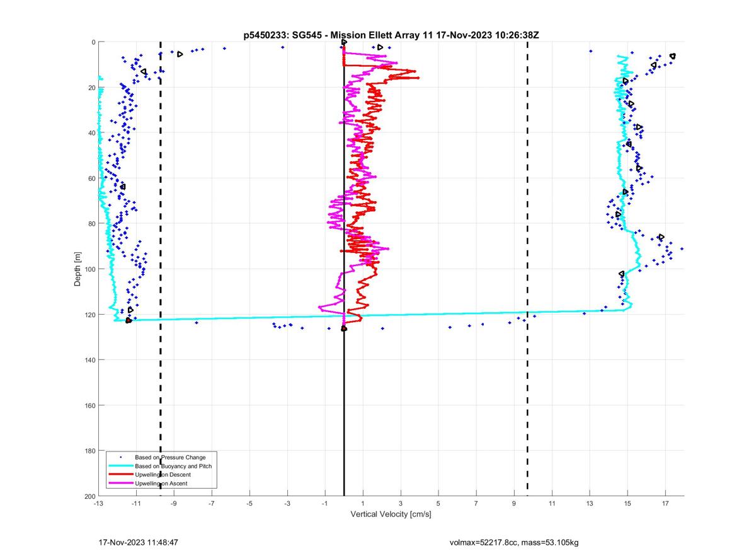The width and height of the screenshot is (756, 558).
Task: Click the red marker ending the cyan descent curve
Action: (129, 320)
